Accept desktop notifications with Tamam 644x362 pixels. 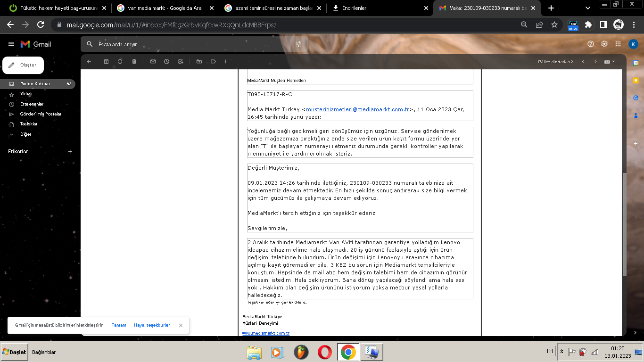tap(119, 325)
